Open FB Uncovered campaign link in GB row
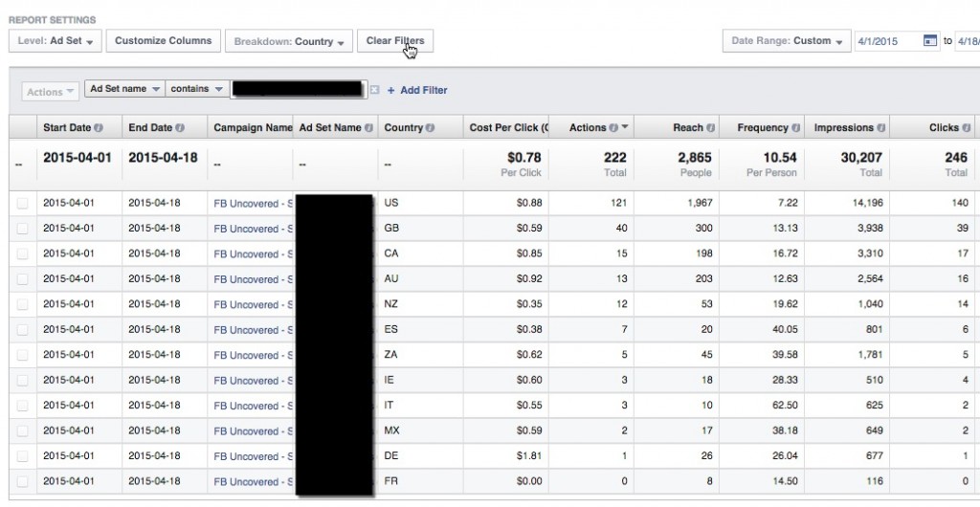Image resolution: width=980 pixels, height=507 pixels. point(253,229)
